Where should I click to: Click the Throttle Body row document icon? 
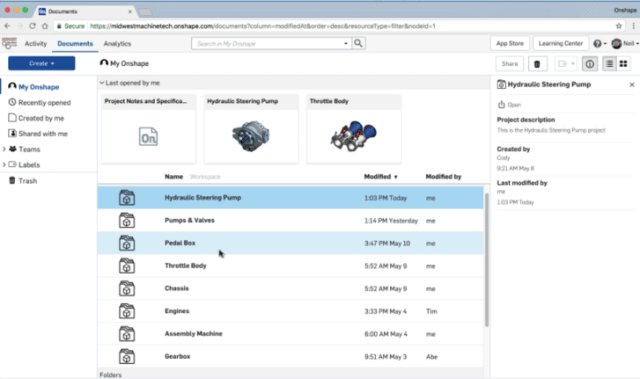tap(127, 266)
